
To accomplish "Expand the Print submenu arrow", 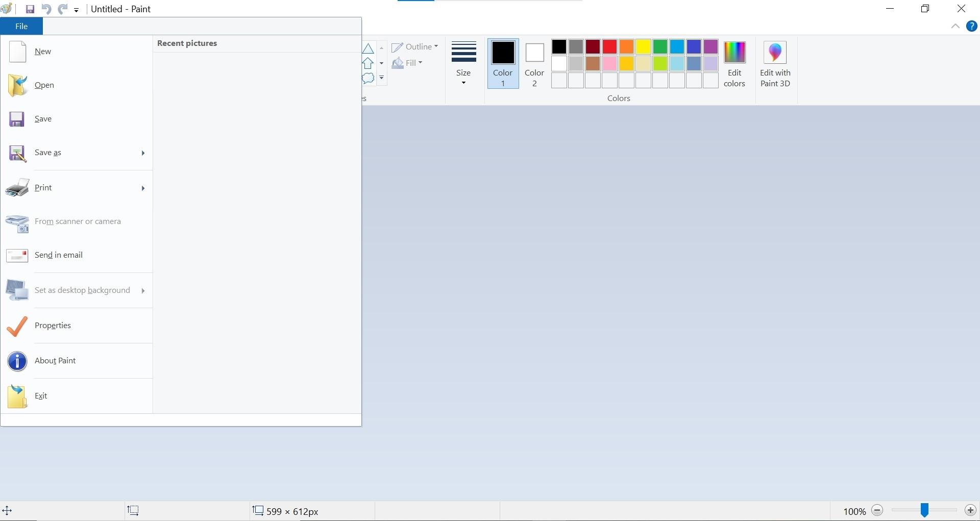I will [x=143, y=188].
